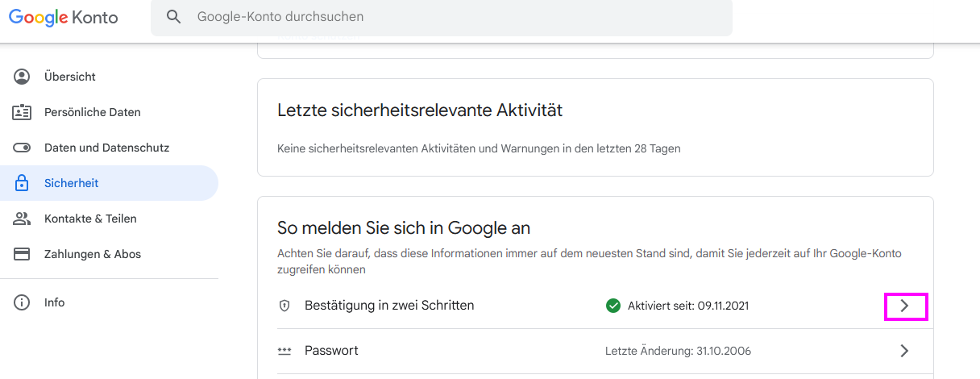Click the Persönliche Daten ID card icon
Image resolution: width=980 pixels, height=379 pixels.
coord(22,112)
